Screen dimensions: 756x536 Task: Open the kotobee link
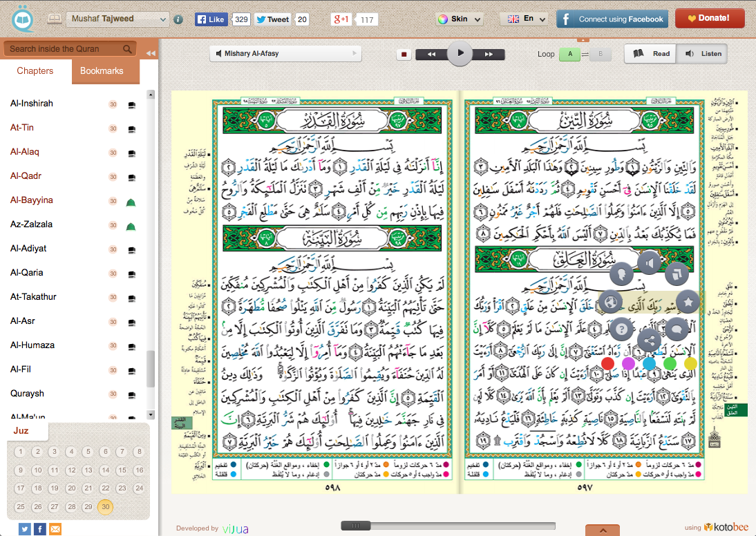[x=726, y=527]
